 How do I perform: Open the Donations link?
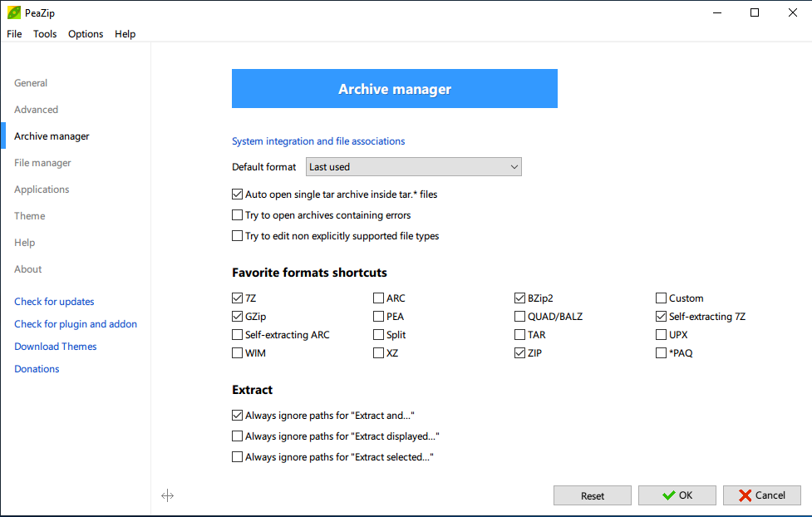coord(37,369)
